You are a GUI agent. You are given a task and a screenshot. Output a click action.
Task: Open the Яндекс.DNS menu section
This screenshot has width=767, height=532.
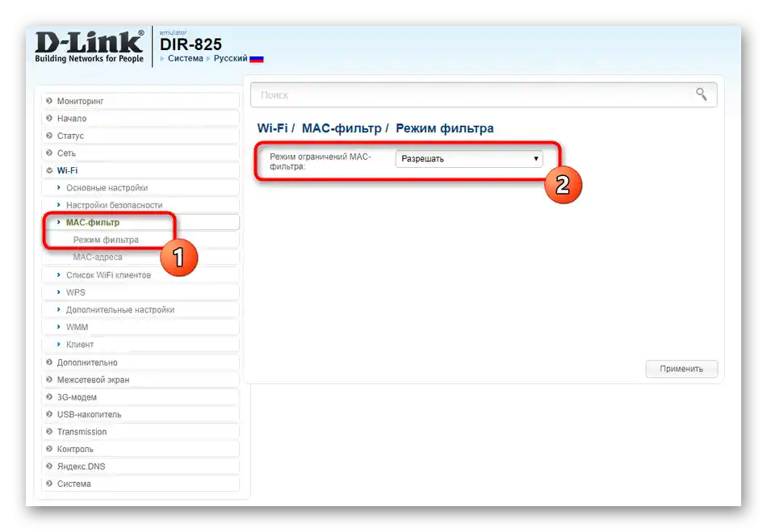pos(140,467)
